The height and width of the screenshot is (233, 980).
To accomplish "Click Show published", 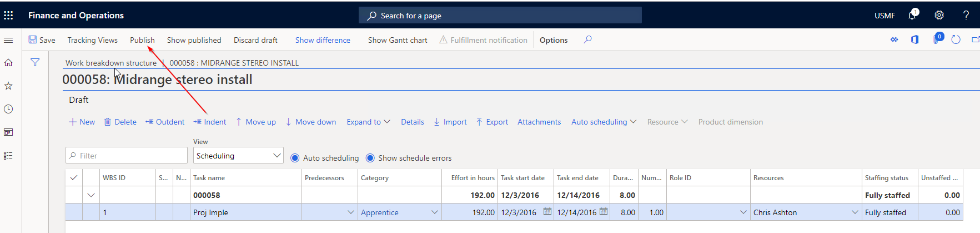I will click(x=194, y=40).
